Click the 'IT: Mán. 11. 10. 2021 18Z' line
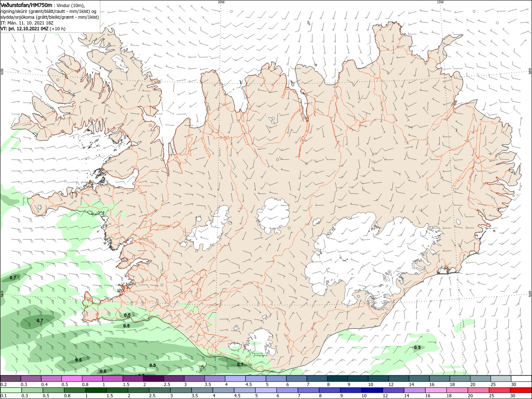The image size is (532, 399). click(x=27, y=23)
